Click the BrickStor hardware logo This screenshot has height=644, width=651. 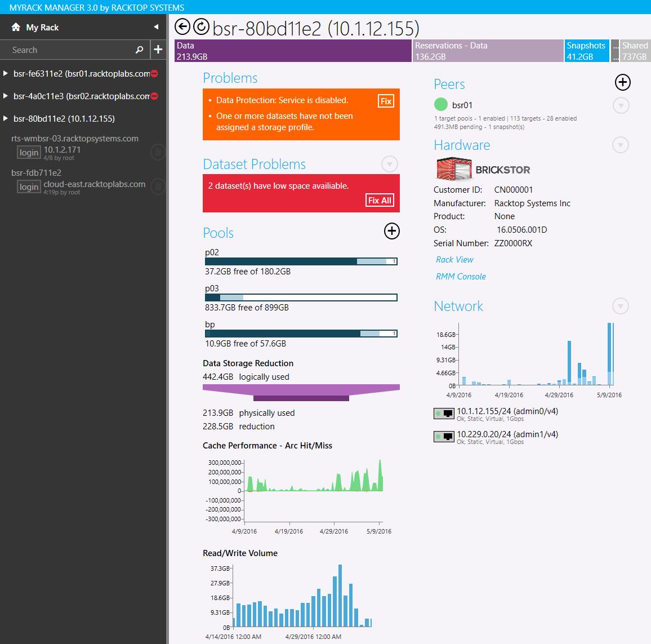click(483, 169)
